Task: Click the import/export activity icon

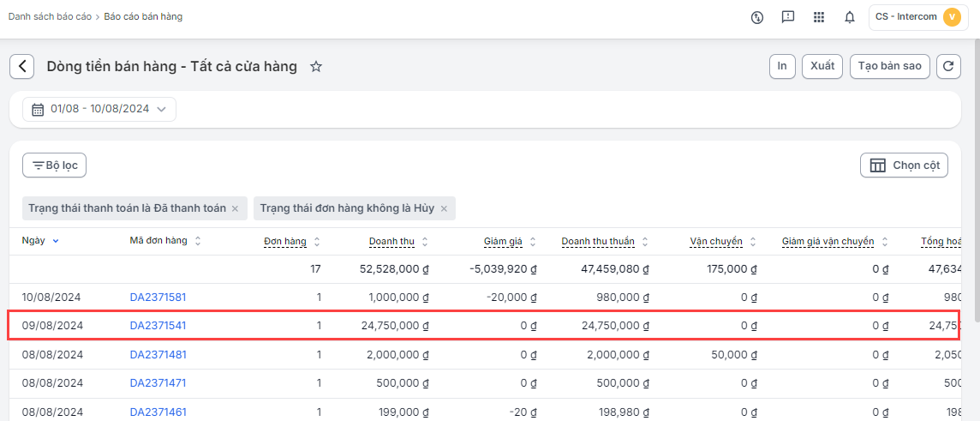Action: coord(756,17)
